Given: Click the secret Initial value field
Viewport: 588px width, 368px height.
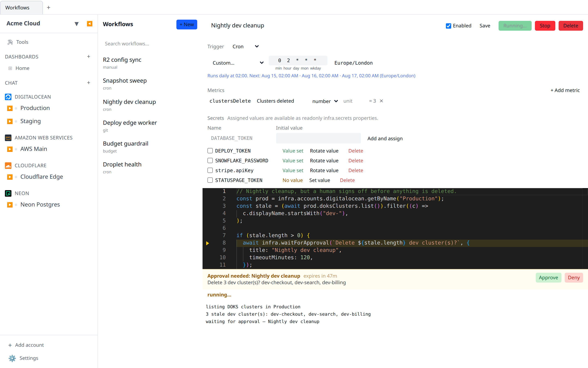Looking at the screenshot, I should pyautogui.click(x=318, y=138).
